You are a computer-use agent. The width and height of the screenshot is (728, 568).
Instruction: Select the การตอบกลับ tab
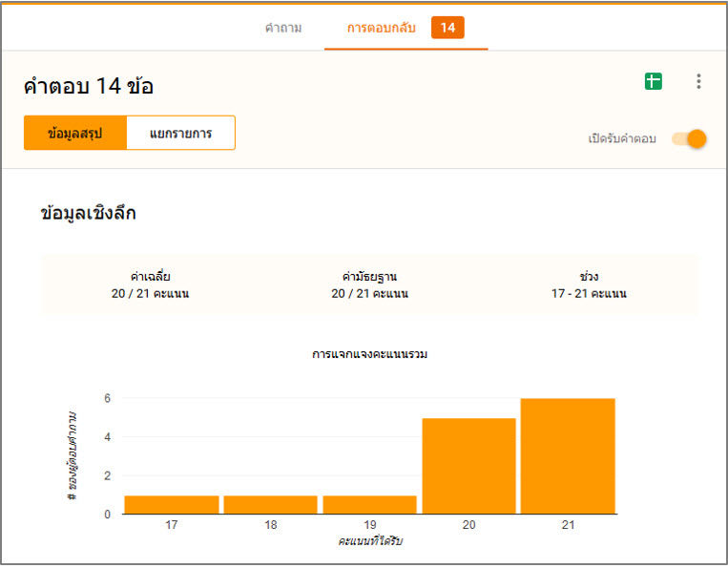click(x=382, y=28)
